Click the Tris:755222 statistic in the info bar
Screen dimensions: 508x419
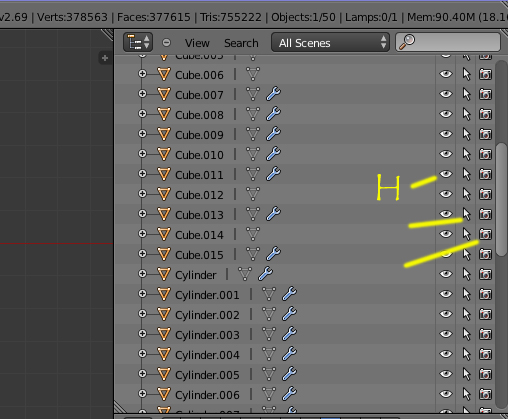(231, 17)
